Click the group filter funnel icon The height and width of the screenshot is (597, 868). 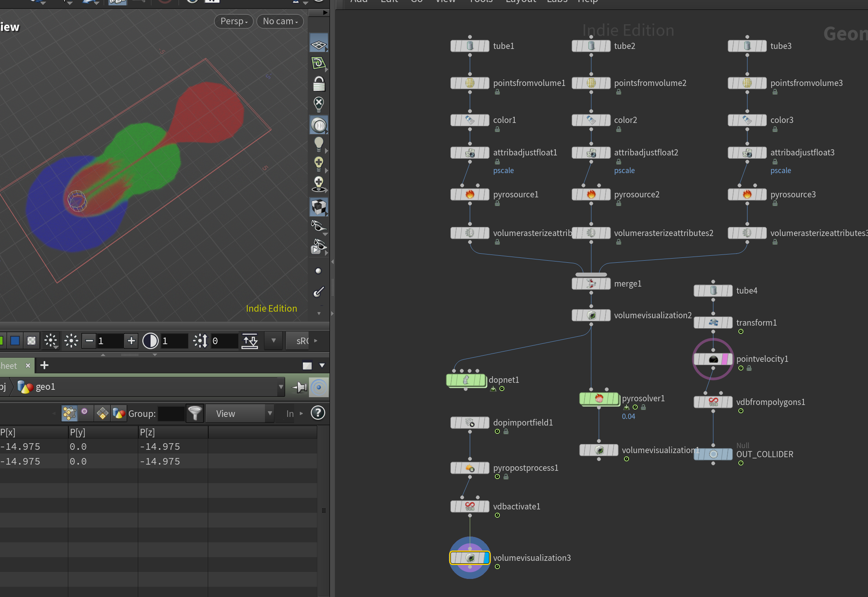coord(195,413)
